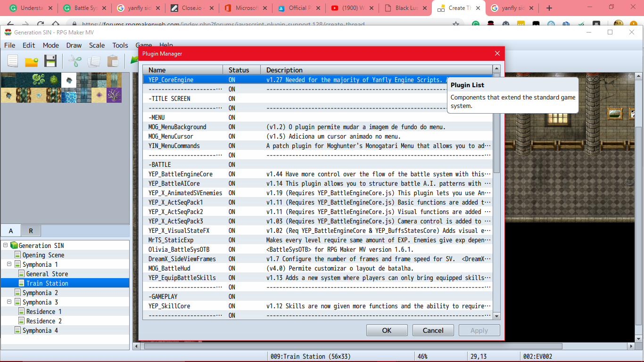This screenshot has width=644, height=362.
Task: Click the Copy toolbar icon
Action: pos(94,61)
